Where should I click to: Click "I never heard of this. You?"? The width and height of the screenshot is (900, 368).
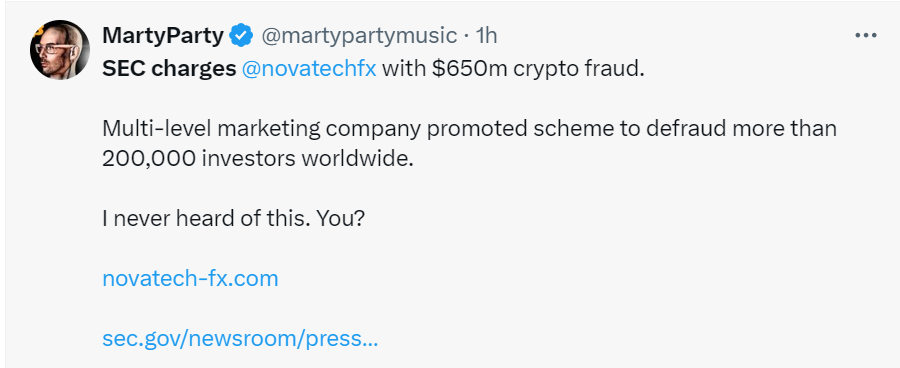(x=233, y=219)
